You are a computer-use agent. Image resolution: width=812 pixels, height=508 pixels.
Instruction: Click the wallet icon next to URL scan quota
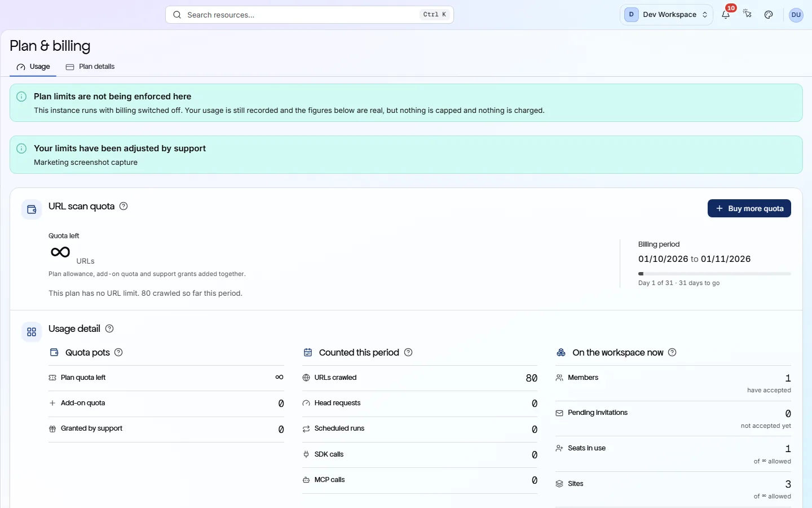[32, 209]
